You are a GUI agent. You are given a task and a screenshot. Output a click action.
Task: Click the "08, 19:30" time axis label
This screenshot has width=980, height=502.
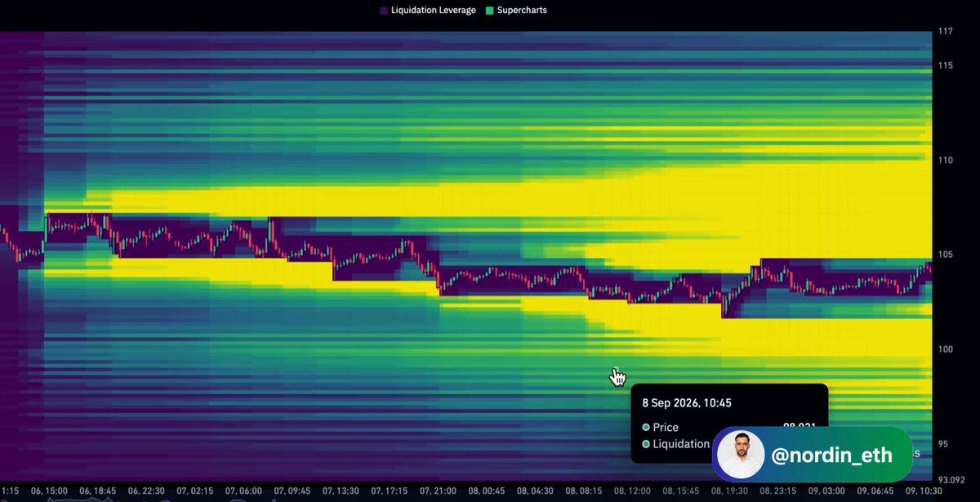click(729, 491)
